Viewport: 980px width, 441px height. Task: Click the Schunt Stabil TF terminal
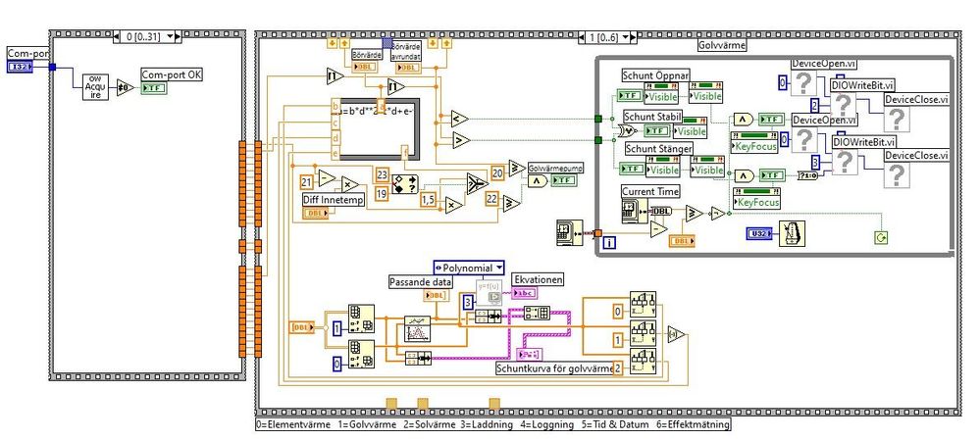coord(659,130)
